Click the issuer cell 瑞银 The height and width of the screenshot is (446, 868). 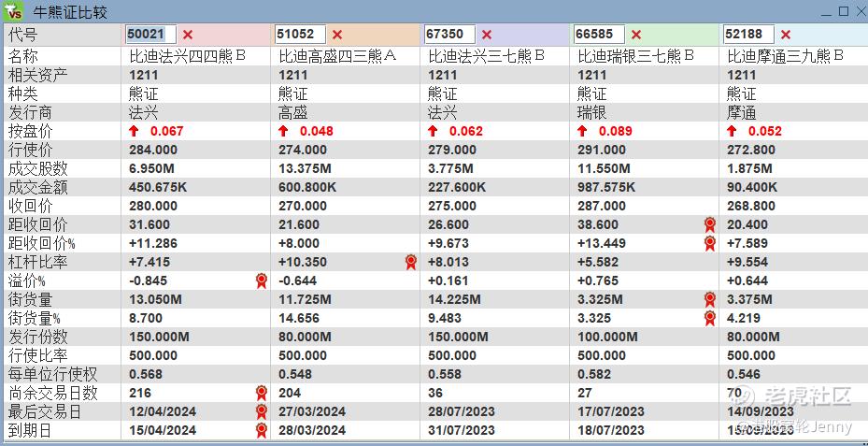[591, 113]
